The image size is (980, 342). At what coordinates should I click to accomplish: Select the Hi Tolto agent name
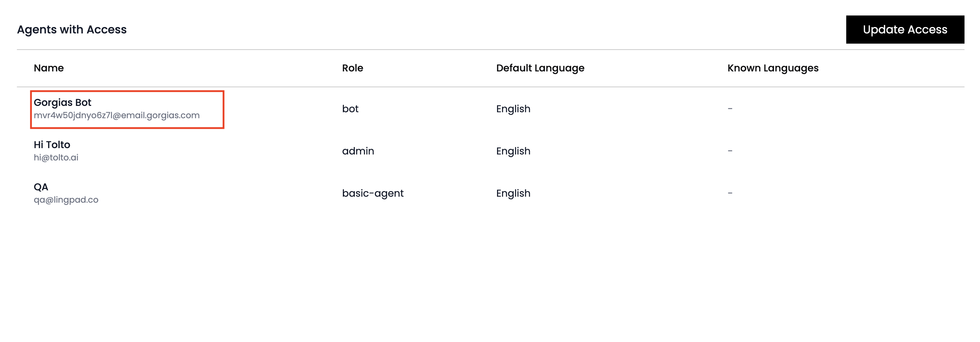[52, 145]
